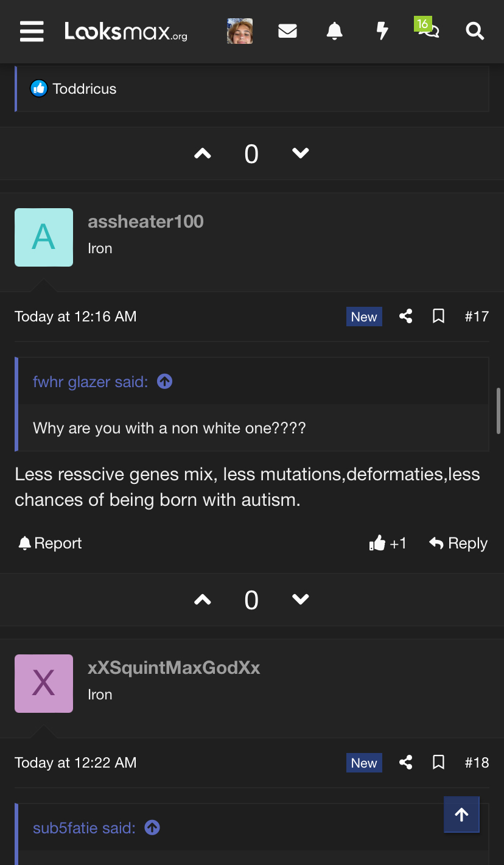Downvote assheater100's post with down chevron
This screenshot has height=865, width=504.
coord(301,600)
